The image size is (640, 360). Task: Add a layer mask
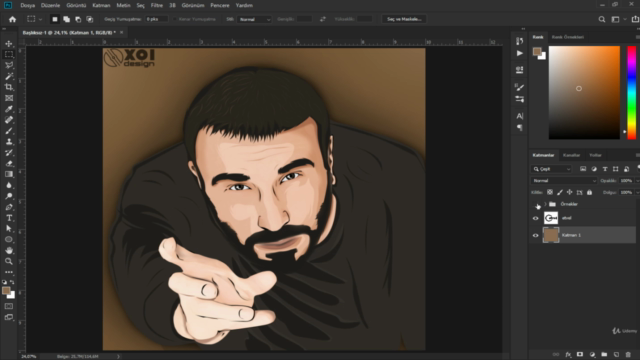580,355
